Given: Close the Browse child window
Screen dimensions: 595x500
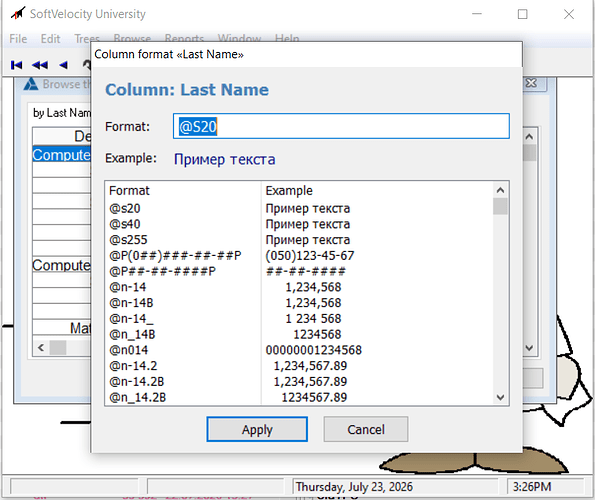Looking at the screenshot, I should point(532,83).
